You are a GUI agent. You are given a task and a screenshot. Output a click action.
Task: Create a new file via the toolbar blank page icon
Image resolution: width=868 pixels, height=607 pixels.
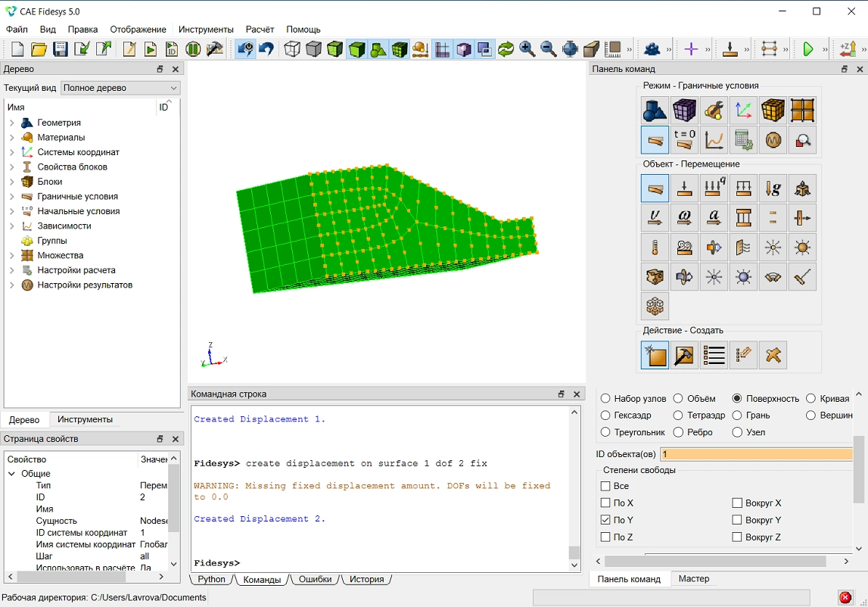coord(17,49)
